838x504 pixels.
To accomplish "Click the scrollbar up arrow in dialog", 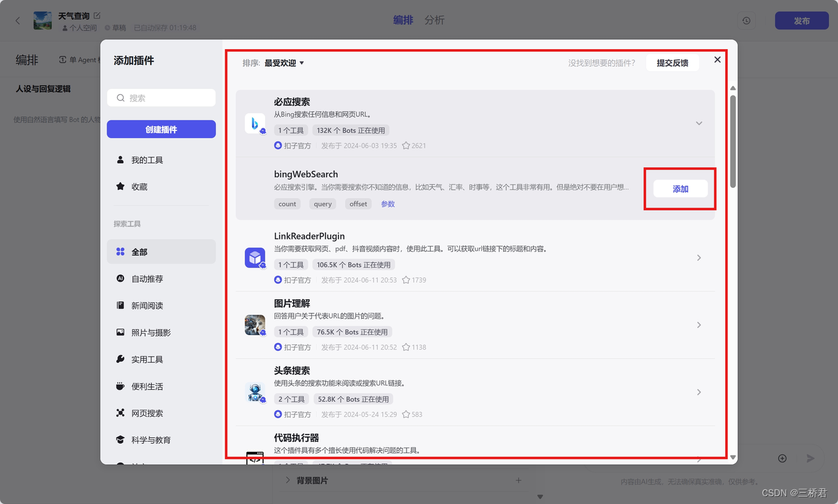I will click(733, 88).
